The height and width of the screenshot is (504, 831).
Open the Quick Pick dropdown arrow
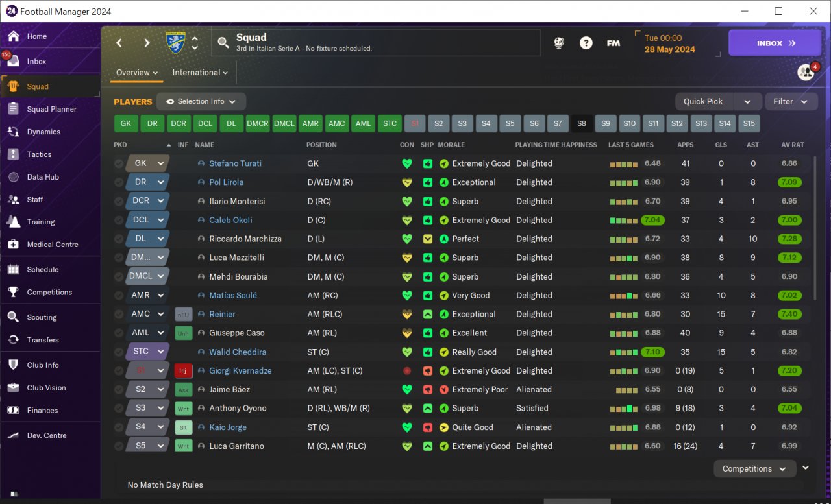pyautogui.click(x=747, y=102)
